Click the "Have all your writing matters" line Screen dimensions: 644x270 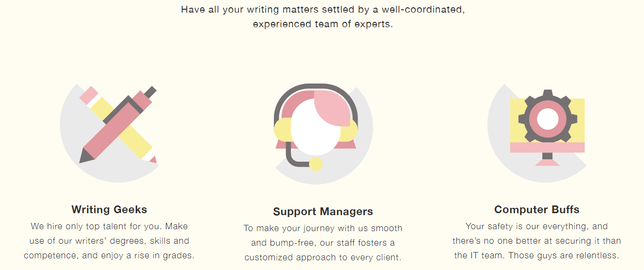[323, 9]
